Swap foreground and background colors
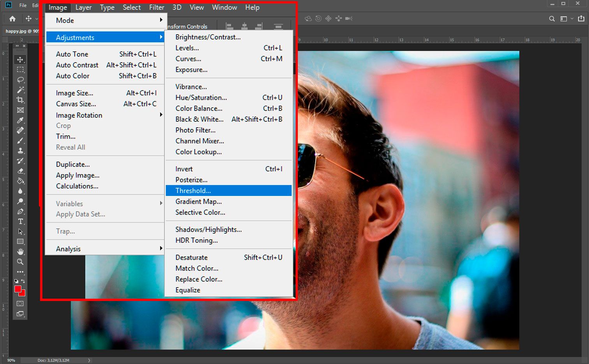 point(23,281)
